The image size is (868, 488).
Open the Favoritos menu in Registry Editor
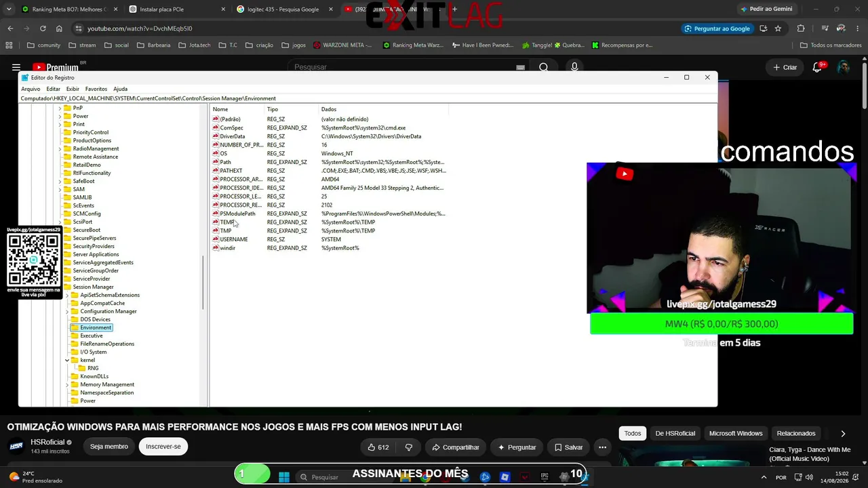click(x=96, y=89)
